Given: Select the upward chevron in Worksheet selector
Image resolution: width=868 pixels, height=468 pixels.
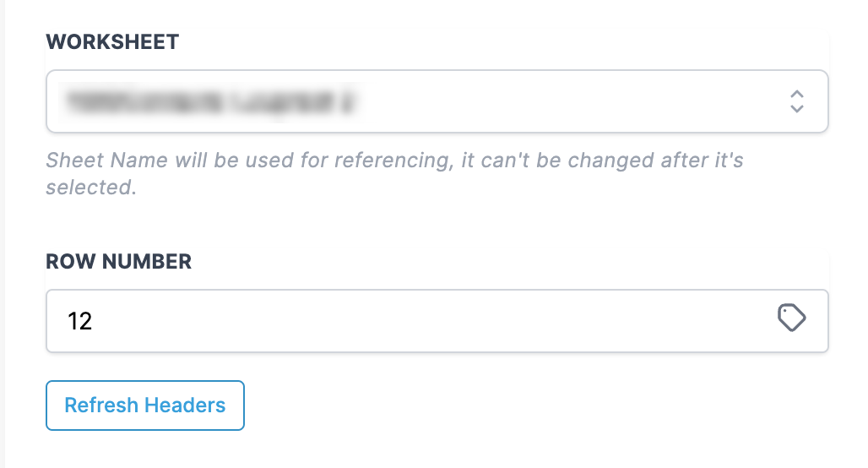Looking at the screenshot, I should click(x=796, y=94).
